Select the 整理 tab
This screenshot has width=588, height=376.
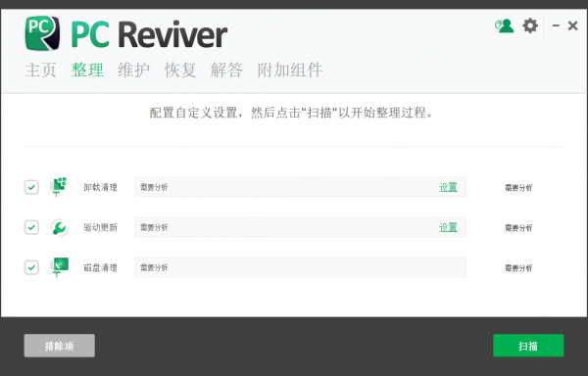tap(87, 70)
